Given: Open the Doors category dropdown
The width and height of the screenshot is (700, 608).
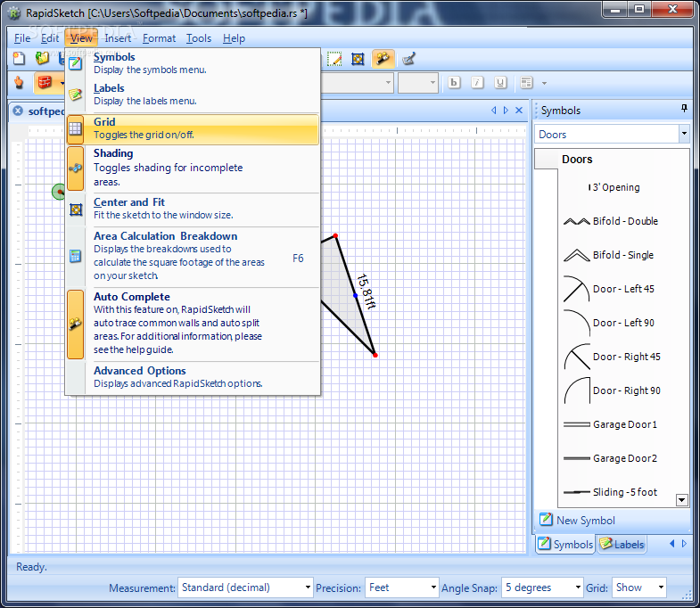Looking at the screenshot, I should click(683, 134).
